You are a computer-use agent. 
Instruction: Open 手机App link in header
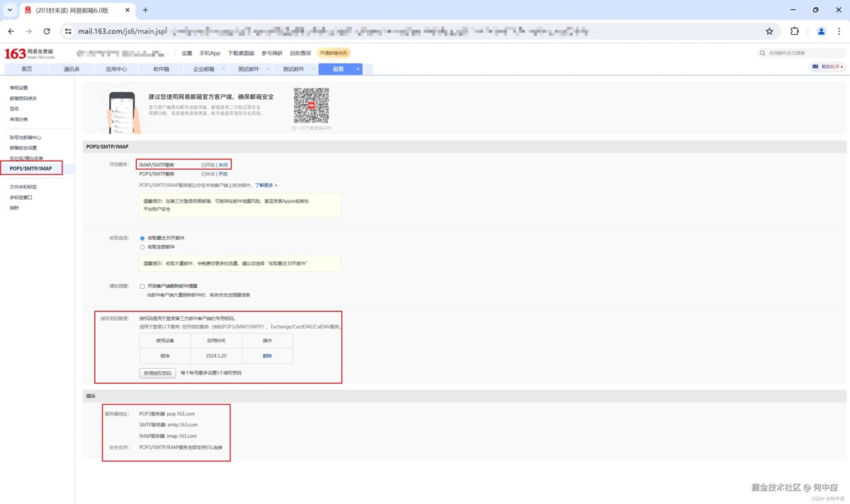(x=210, y=53)
